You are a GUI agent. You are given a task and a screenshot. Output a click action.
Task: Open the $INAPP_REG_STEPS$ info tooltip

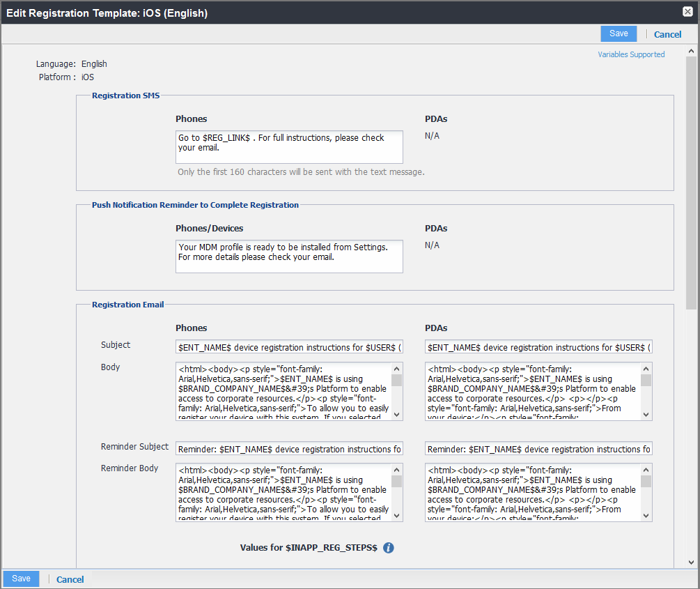click(388, 548)
